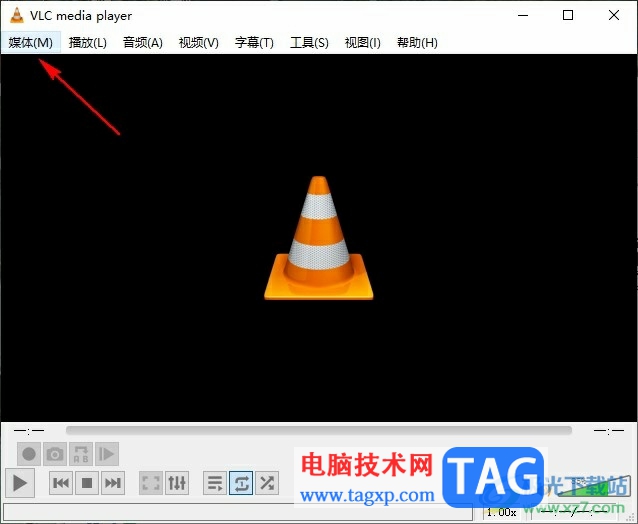The height and width of the screenshot is (524, 638).
Task: Click the elapsed time label at left
Action: tap(29, 430)
